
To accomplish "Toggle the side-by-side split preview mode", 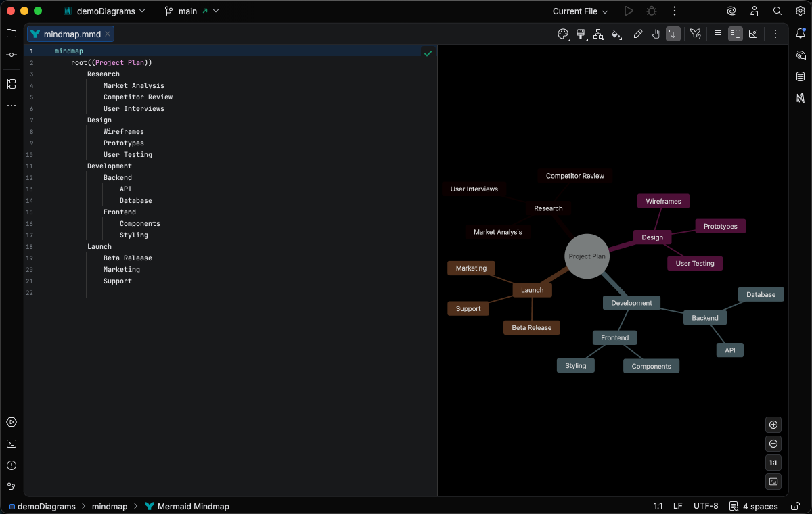I will click(x=735, y=33).
